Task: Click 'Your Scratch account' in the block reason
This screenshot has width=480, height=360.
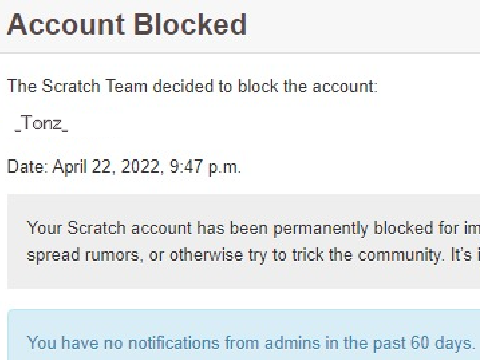Action: click(x=109, y=228)
